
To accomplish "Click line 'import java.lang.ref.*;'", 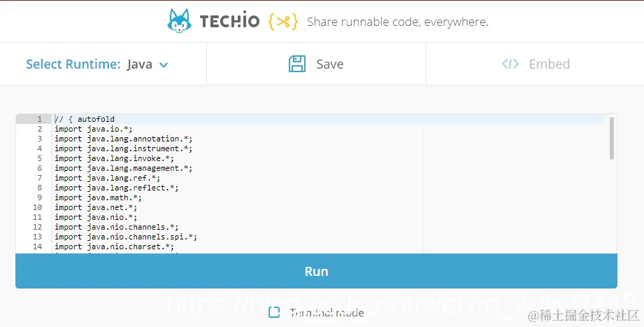I will 108,178.
